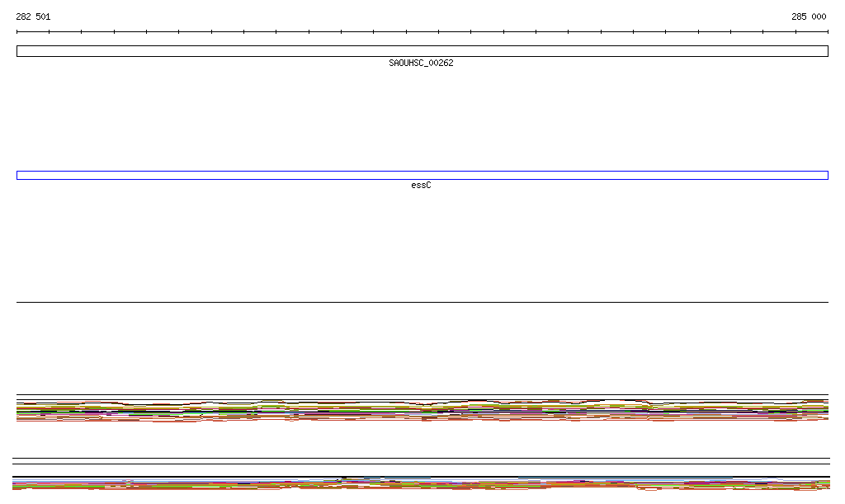Click the double line between colored tracks
This screenshot has height=504, width=845.
point(422,461)
